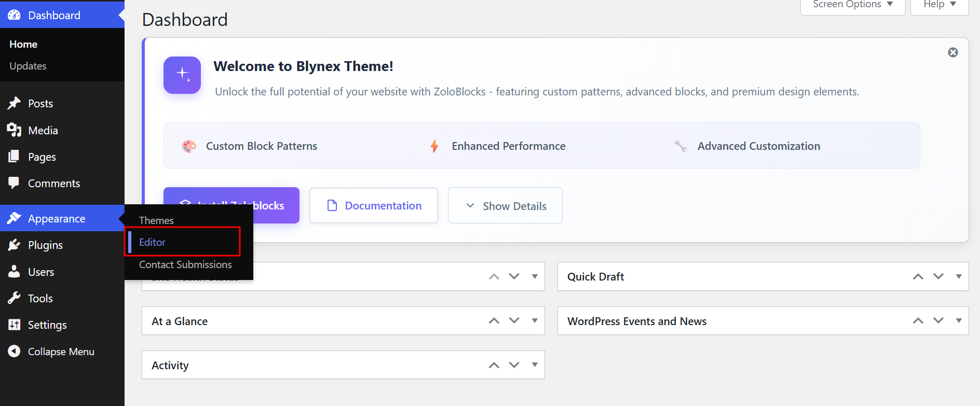Click the purple sparkle theme logo
The width and height of the screenshot is (980, 406).
pos(182,75)
